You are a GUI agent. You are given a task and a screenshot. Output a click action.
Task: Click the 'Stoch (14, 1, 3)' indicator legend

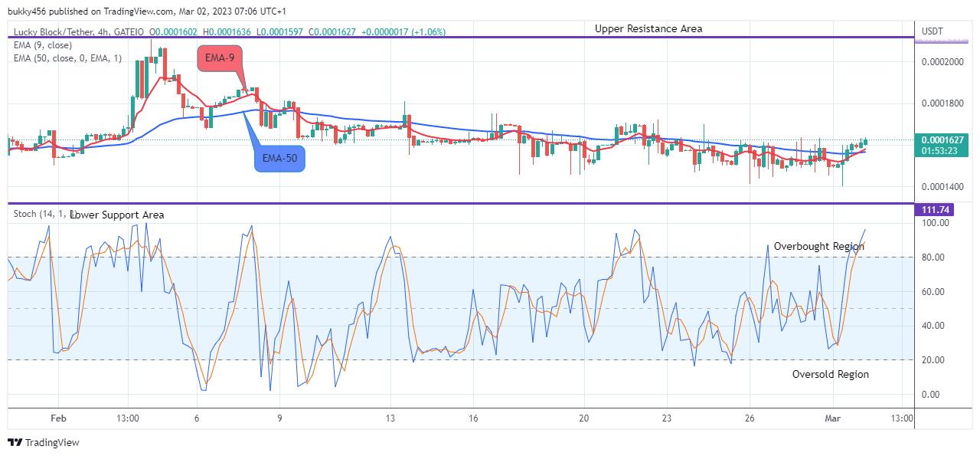click(44, 215)
